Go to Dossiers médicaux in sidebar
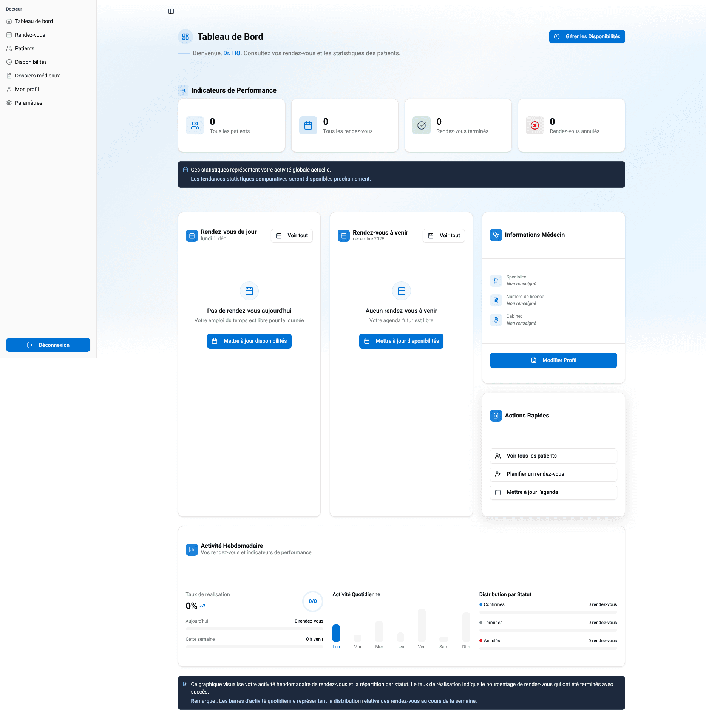 37,76
